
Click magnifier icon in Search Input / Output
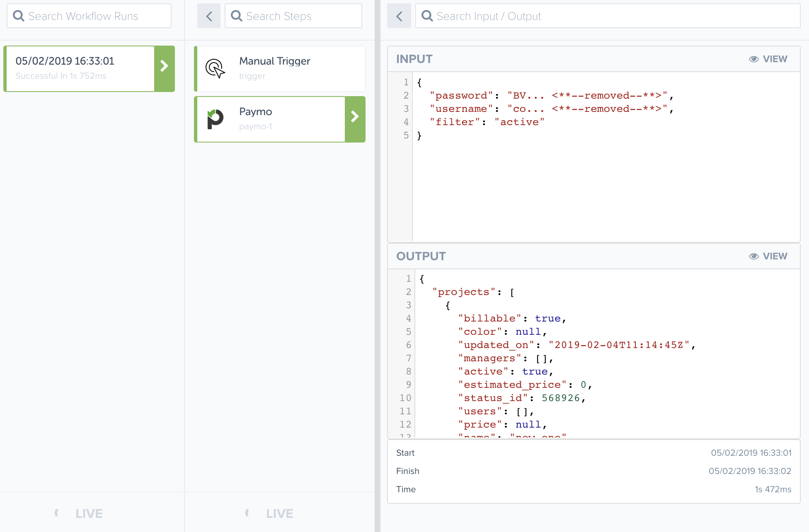427,16
